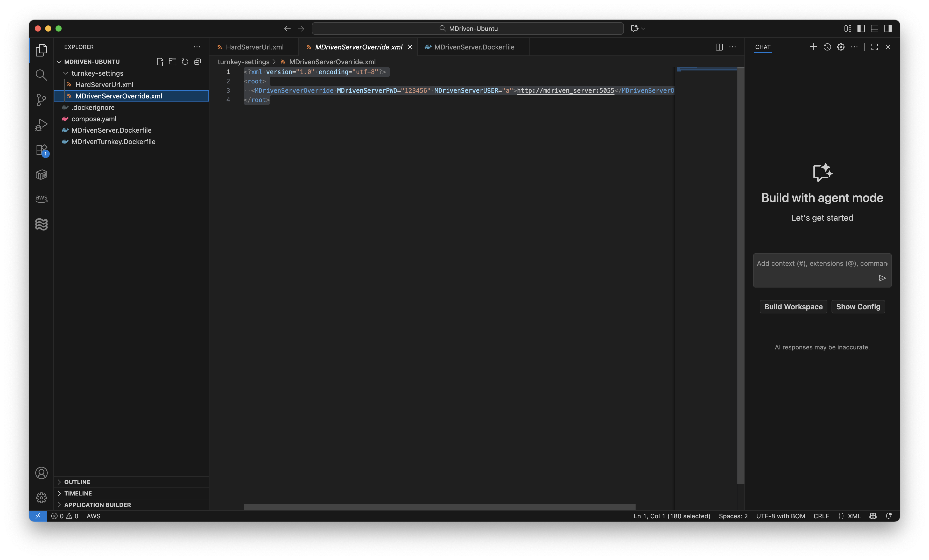Toggle the secondary side bar visibility

[x=888, y=29]
